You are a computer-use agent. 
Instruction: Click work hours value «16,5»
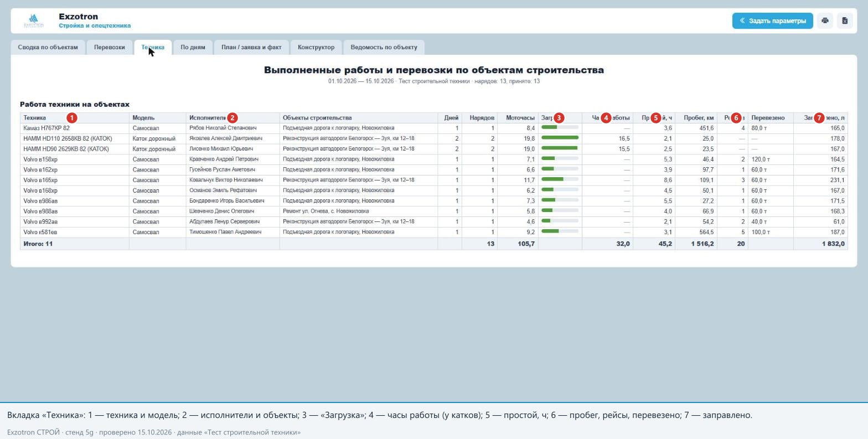pos(624,138)
